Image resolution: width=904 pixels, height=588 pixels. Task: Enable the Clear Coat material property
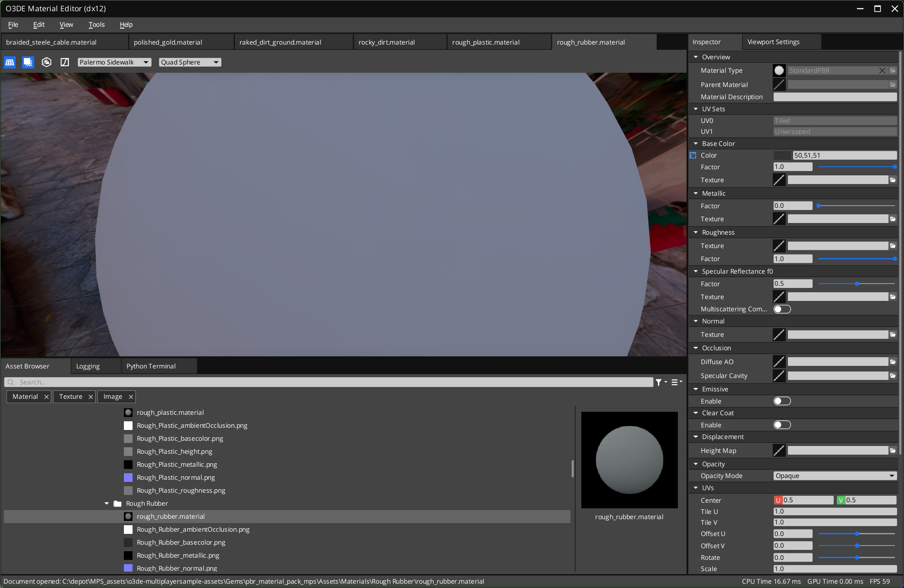pyautogui.click(x=782, y=425)
